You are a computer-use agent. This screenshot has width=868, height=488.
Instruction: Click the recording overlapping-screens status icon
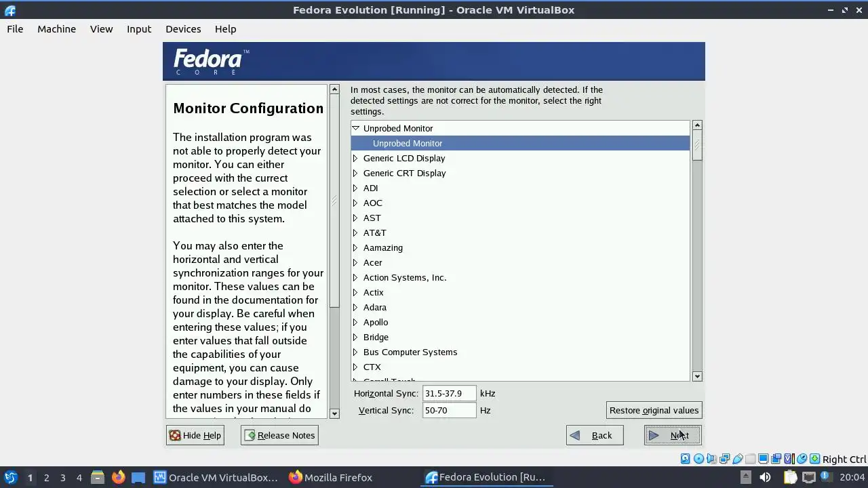click(x=776, y=459)
